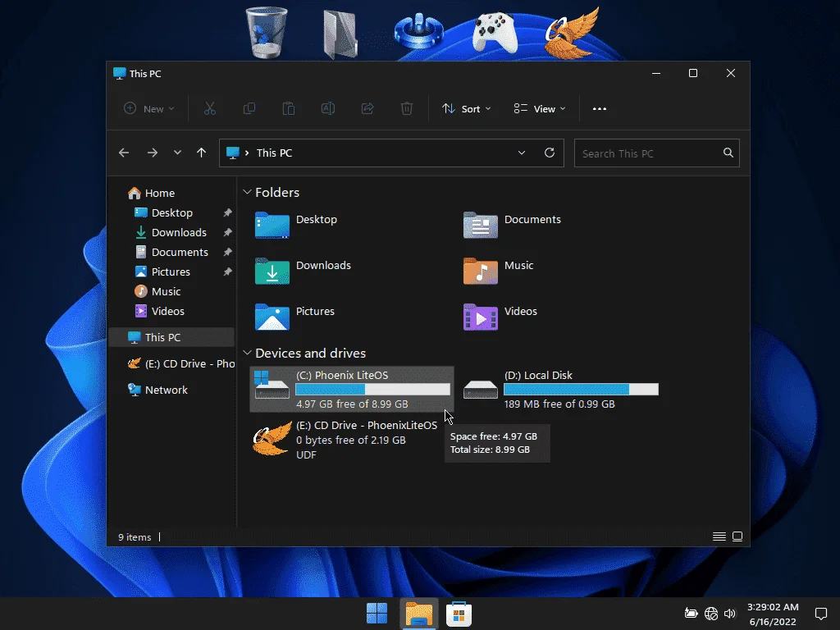The width and height of the screenshot is (840, 630).
Task: Expand the address bar history dropdown
Action: 521,153
